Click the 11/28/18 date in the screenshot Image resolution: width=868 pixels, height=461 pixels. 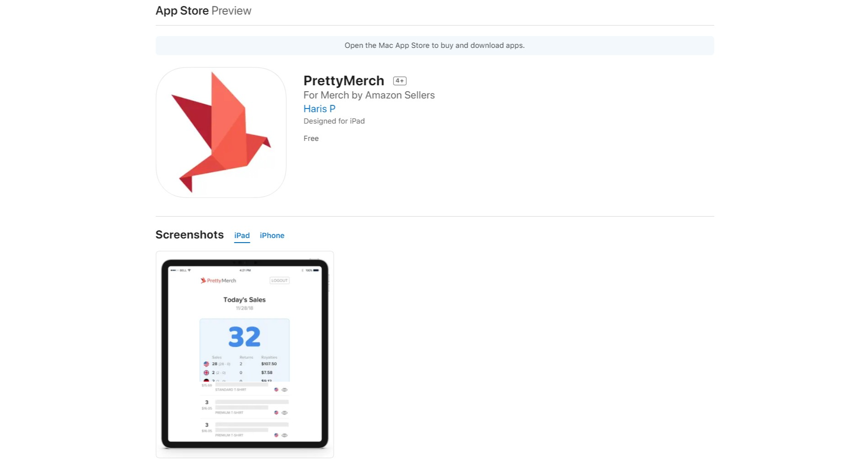(244, 308)
